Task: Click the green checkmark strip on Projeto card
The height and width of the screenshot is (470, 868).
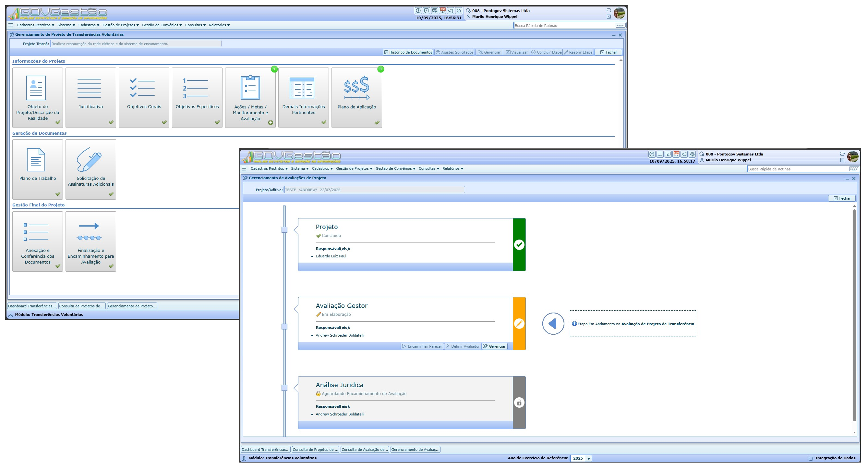Action: (x=519, y=245)
